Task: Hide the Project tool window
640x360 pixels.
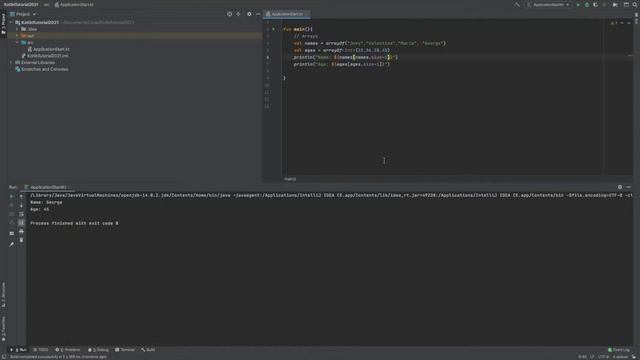Action: pyautogui.click(x=258, y=14)
